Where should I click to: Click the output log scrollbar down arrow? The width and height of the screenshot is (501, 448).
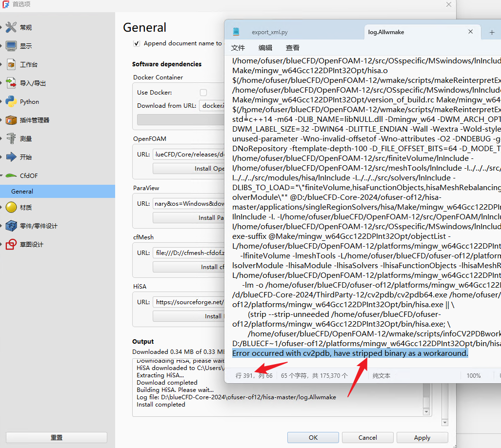pos(426,412)
